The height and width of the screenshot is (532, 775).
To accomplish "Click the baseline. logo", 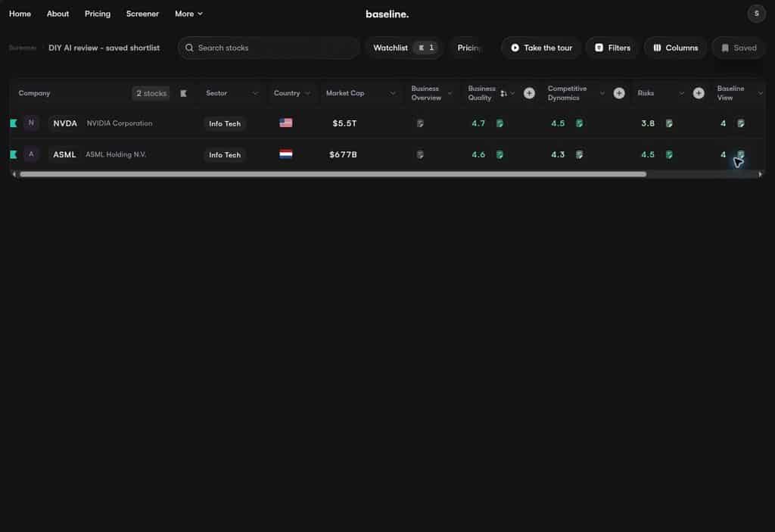I will [x=387, y=14].
